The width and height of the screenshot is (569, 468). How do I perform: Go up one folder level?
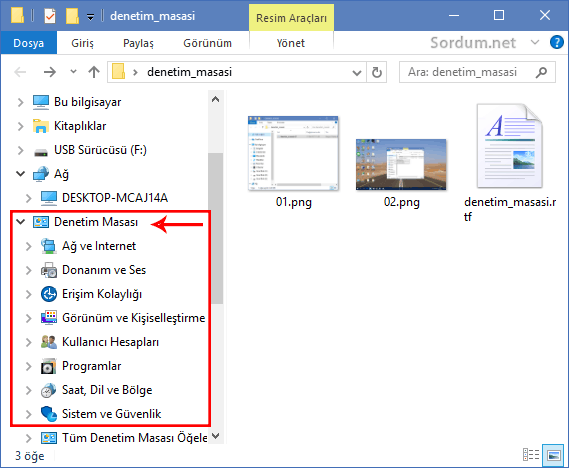point(94,72)
